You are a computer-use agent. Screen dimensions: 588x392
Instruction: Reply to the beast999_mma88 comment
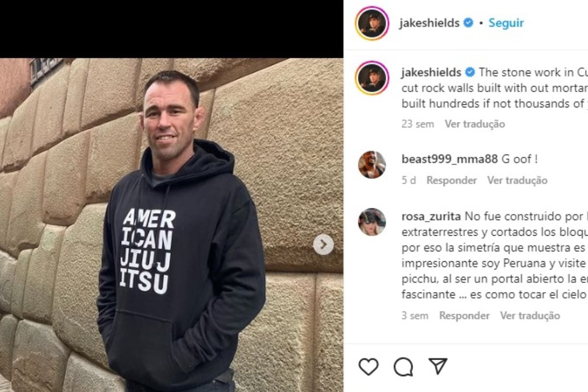pos(451,180)
